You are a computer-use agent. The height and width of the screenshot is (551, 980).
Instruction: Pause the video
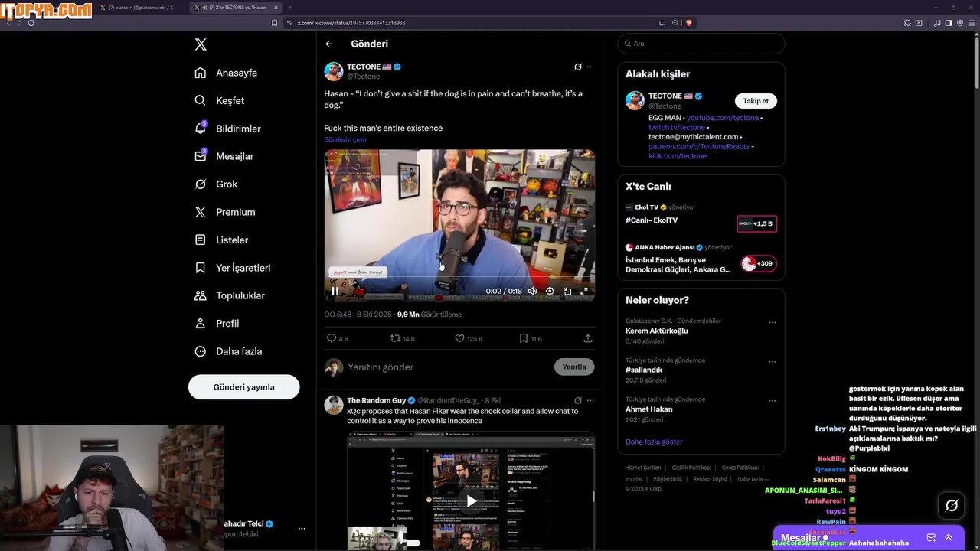(x=335, y=291)
